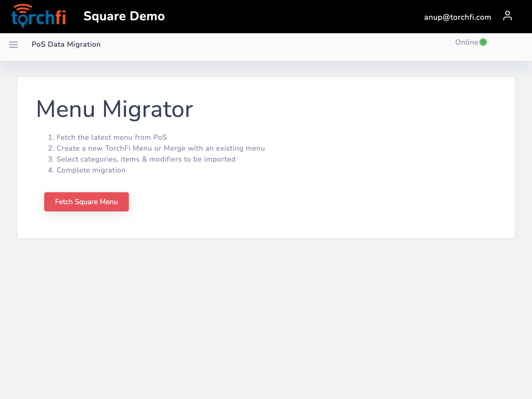The width and height of the screenshot is (532, 399).
Task: Click the PoS Data Migration title
Action: (x=66, y=44)
